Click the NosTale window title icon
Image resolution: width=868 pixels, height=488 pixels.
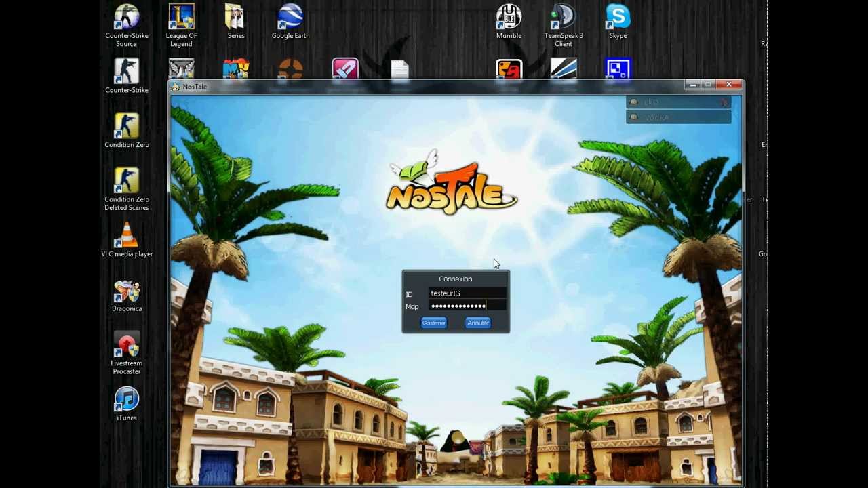(x=176, y=87)
